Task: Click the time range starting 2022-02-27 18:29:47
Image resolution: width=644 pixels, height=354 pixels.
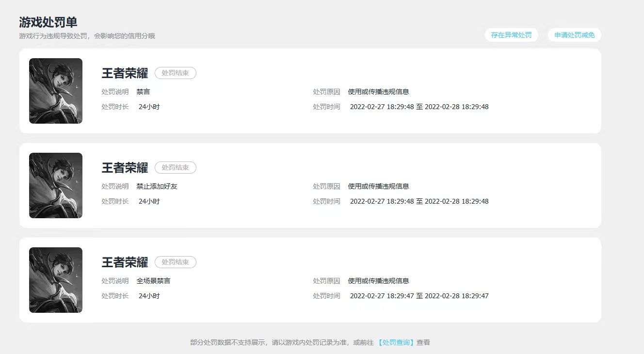Action: point(419,296)
